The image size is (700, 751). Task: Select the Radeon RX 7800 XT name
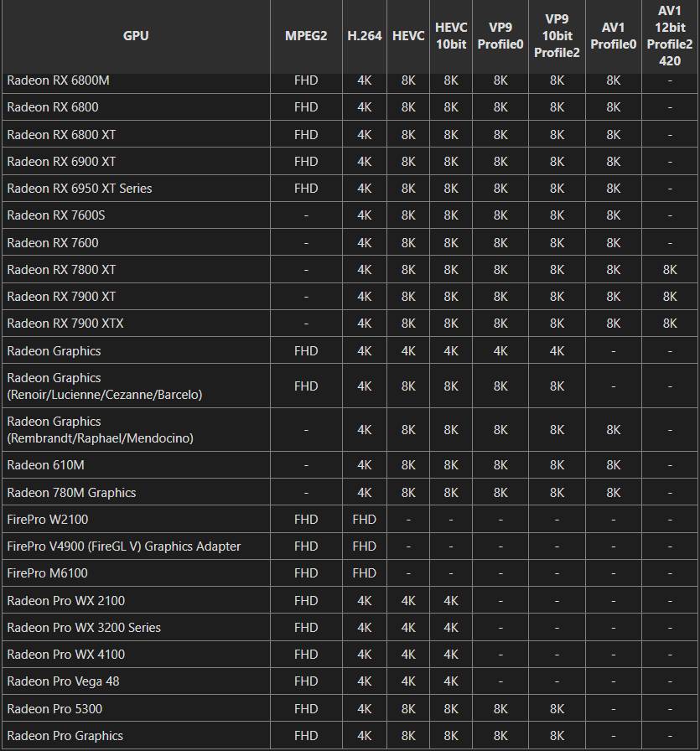61,270
